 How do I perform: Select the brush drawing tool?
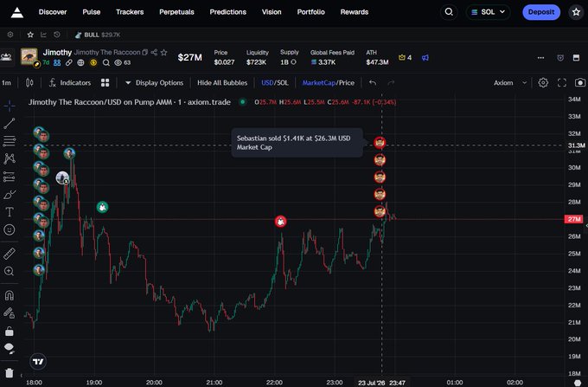pos(10,195)
